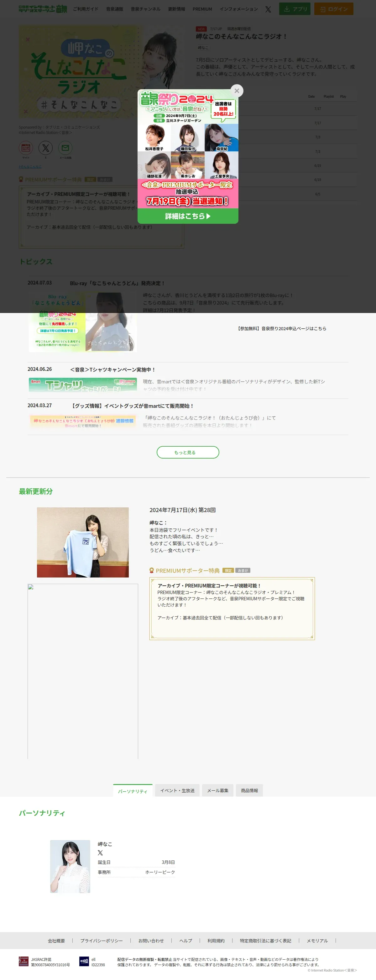Select the イベント・生放送 tab
The image size is (376, 980).
[177, 790]
